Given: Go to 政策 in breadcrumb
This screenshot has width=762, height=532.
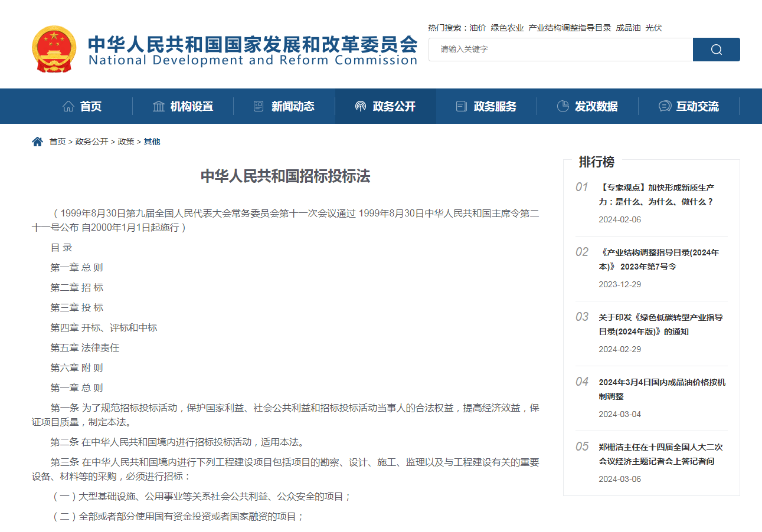Looking at the screenshot, I should (126, 142).
